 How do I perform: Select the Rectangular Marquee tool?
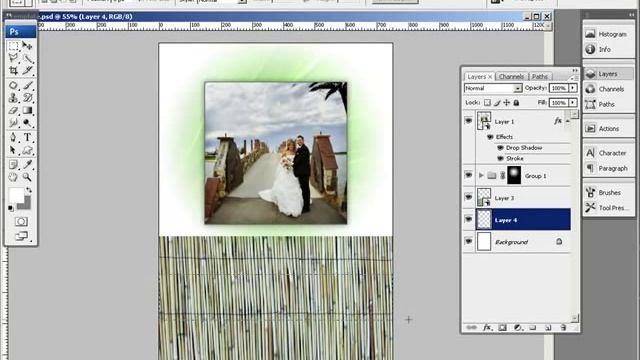[x=13, y=45]
